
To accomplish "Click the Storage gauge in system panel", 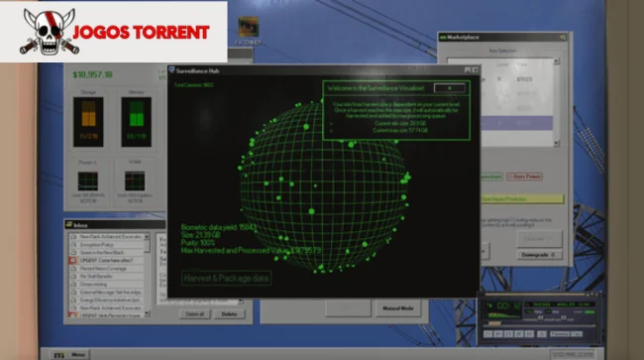I will 88,122.
